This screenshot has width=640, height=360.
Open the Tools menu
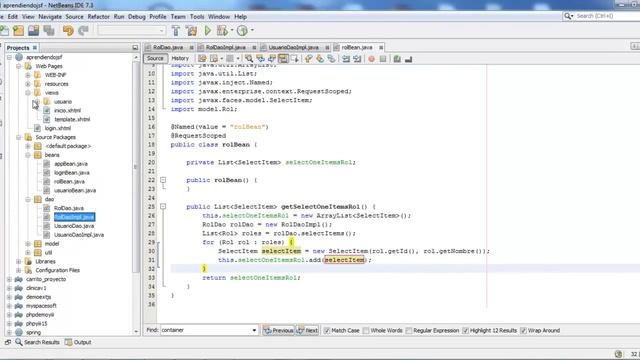pyautogui.click(x=197, y=17)
